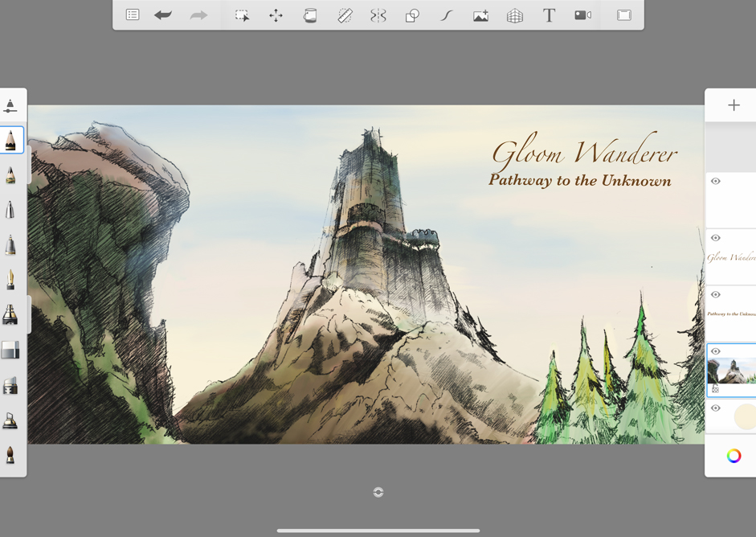Open the Perspective Guides grid

pyautogui.click(x=515, y=16)
